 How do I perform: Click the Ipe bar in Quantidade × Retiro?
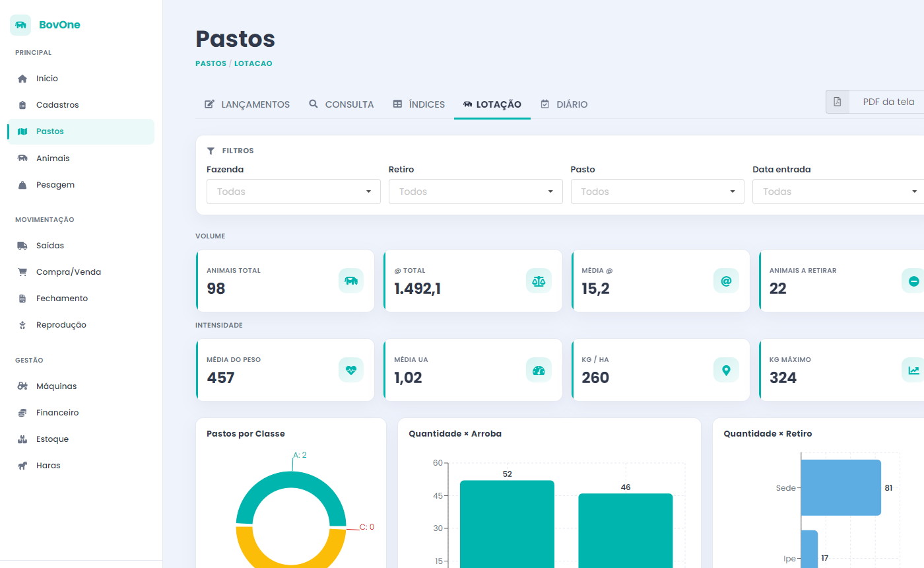(x=809, y=549)
